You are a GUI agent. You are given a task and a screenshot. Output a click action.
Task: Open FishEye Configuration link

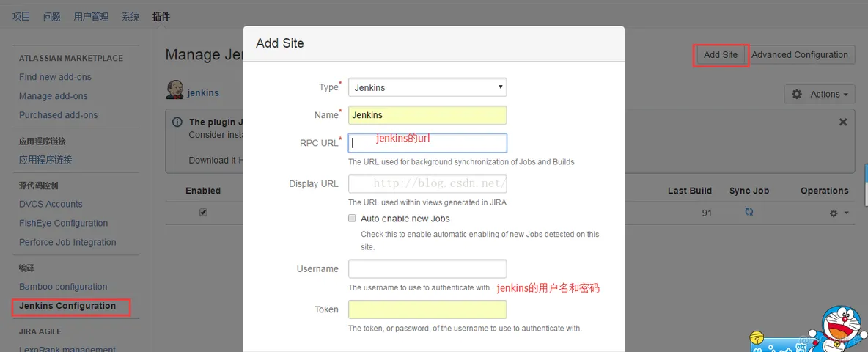pyautogui.click(x=64, y=223)
